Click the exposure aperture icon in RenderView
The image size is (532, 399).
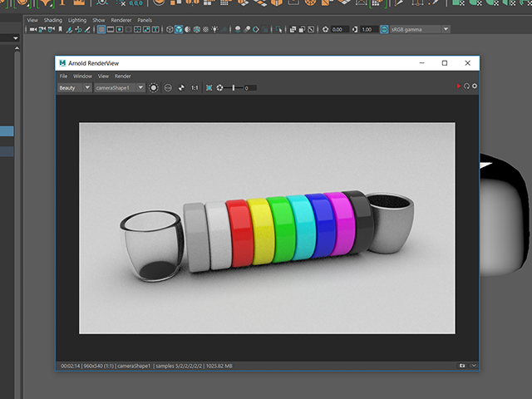pyautogui.click(x=219, y=88)
